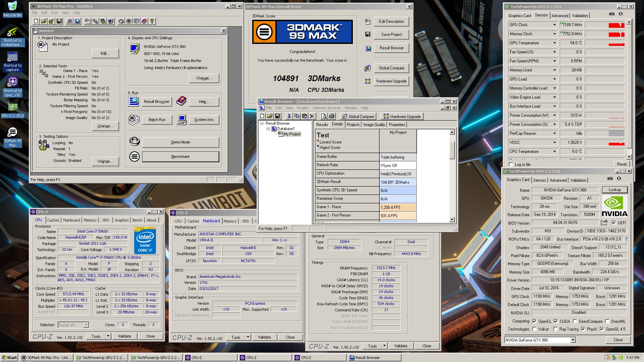Toggle the OpenCL checkbox
644x362 pixels.
[534, 321]
